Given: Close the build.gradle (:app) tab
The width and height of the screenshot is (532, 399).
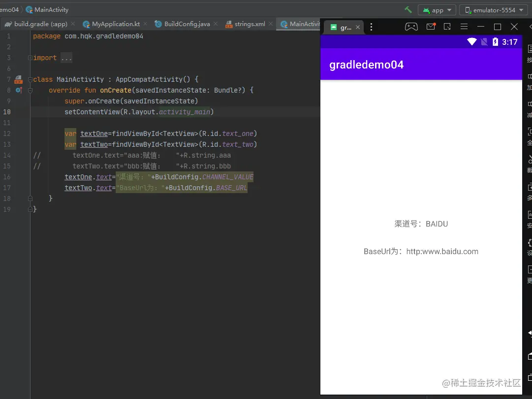Looking at the screenshot, I should pyautogui.click(x=73, y=24).
